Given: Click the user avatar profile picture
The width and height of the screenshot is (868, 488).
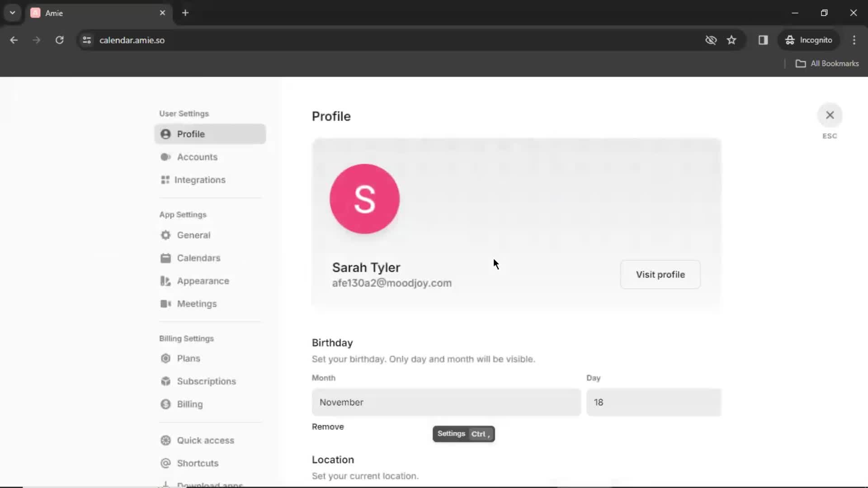Looking at the screenshot, I should pos(364,198).
